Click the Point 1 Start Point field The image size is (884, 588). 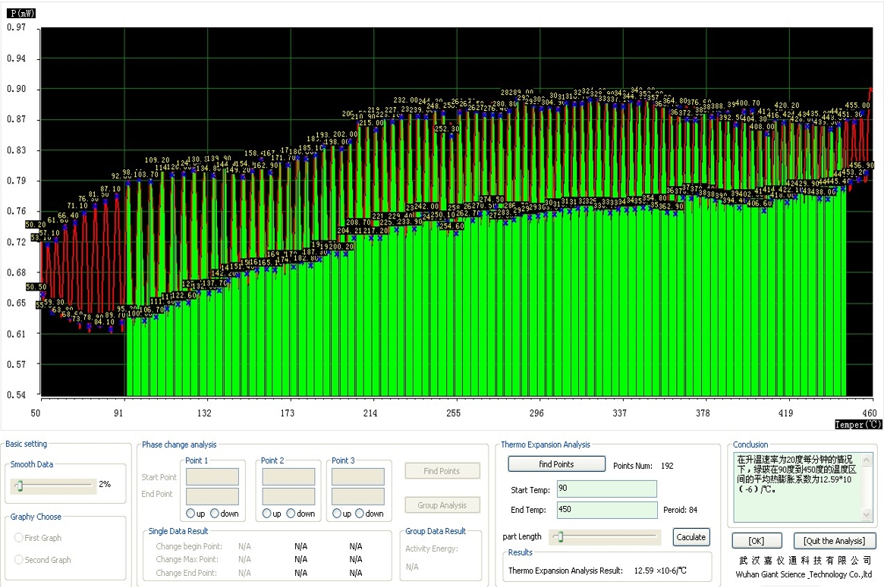point(212,477)
